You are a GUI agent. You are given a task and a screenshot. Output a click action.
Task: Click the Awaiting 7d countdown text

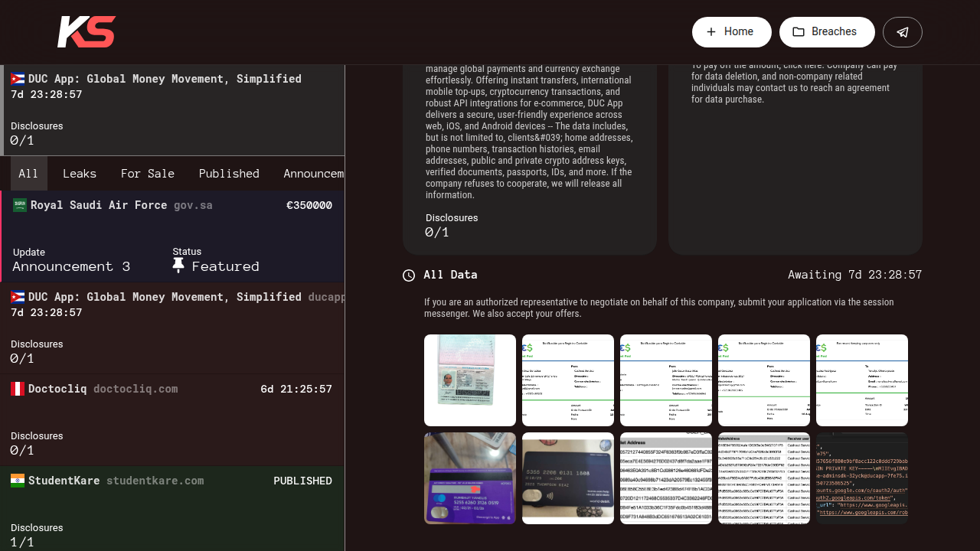click(855, 275)
